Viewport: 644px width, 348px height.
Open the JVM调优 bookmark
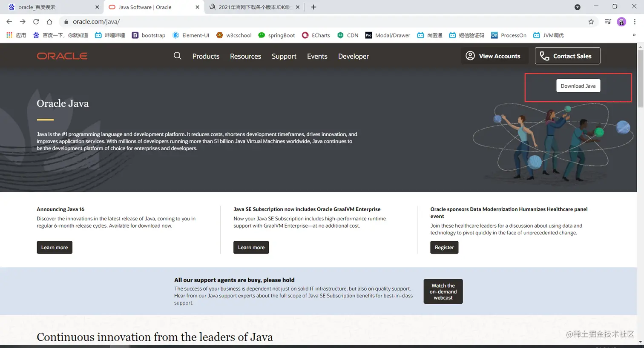tap(548, 35)
